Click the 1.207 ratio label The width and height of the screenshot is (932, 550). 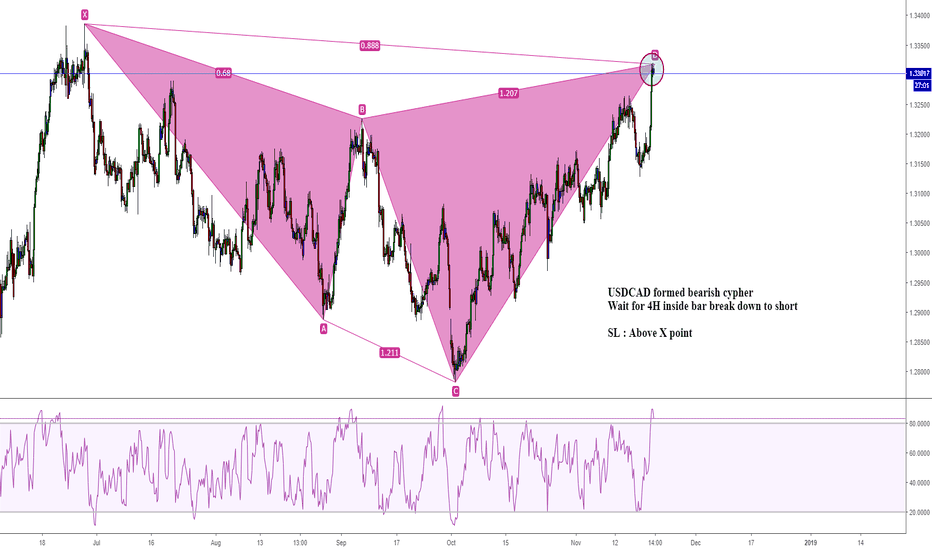pos(508,93)
